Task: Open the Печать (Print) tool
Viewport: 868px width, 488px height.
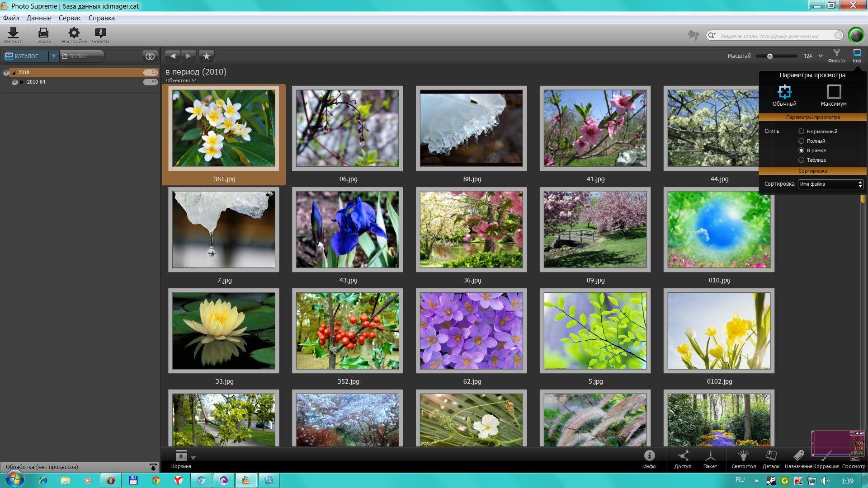Action: click(x=43, y=35)
